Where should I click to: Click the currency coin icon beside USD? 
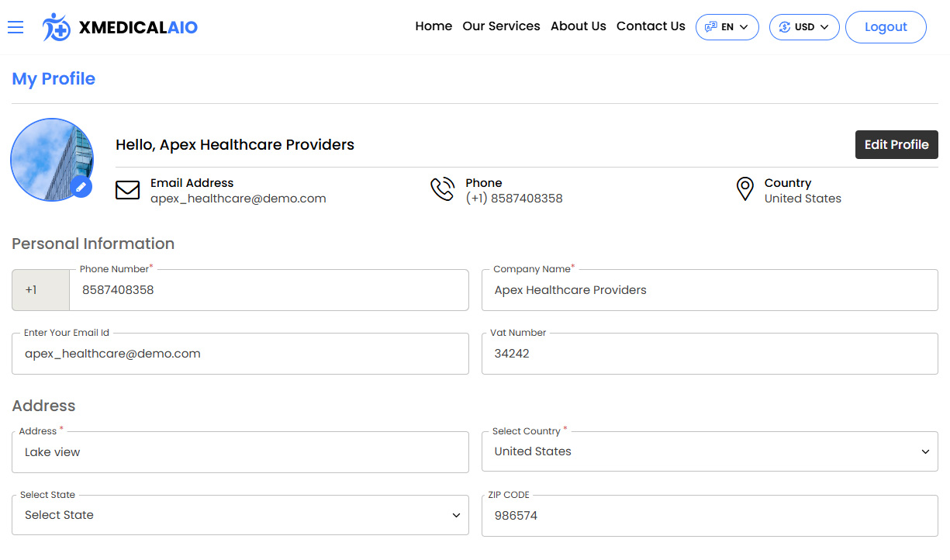(784, 27)
